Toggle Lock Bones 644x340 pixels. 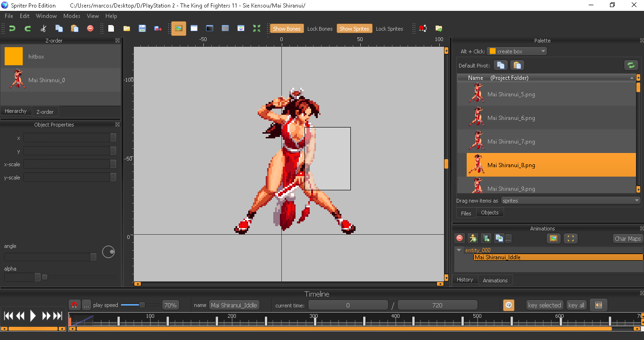[320, 28]
